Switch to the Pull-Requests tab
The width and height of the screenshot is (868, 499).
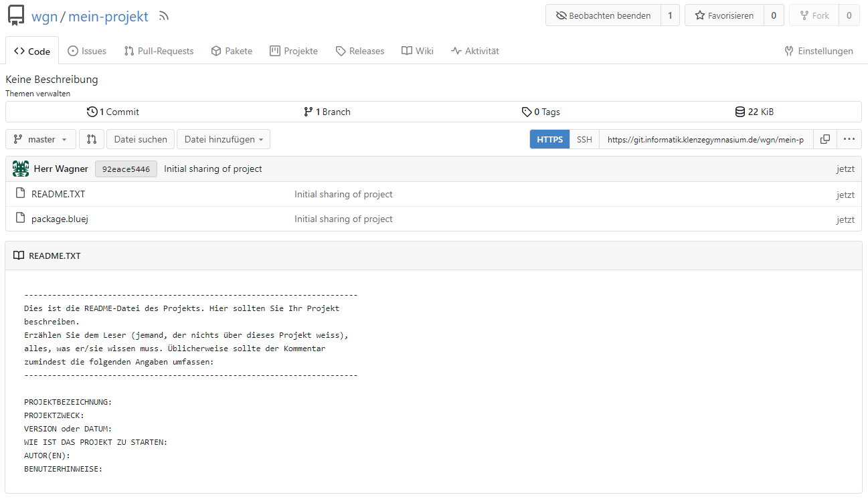click(x=159, y=51)
